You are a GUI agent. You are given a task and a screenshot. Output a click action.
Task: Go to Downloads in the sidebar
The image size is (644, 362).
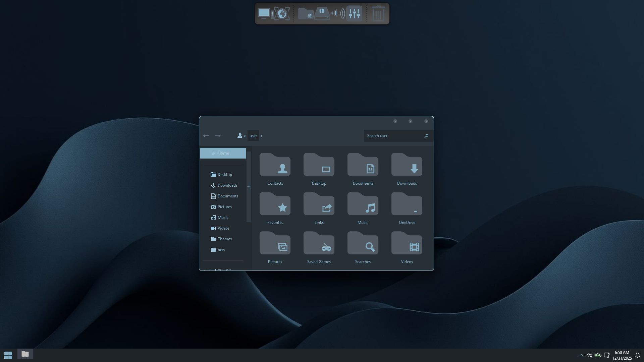pyautogui.click(x=227, y=185)
